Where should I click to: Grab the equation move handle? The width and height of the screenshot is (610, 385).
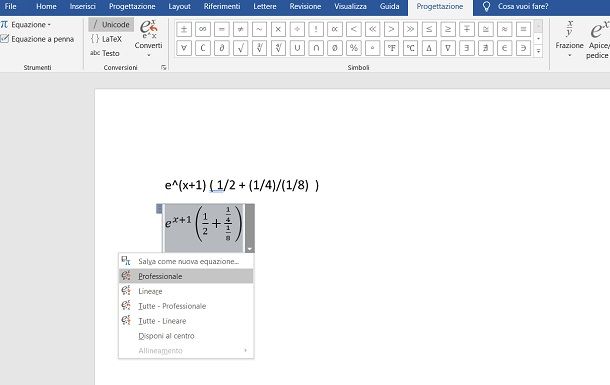pos(159,209)
